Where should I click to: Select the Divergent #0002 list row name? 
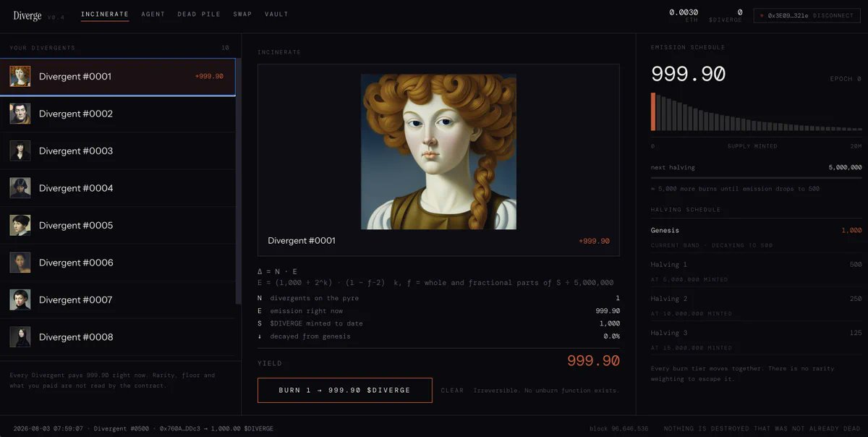click(x=76, y=114)
